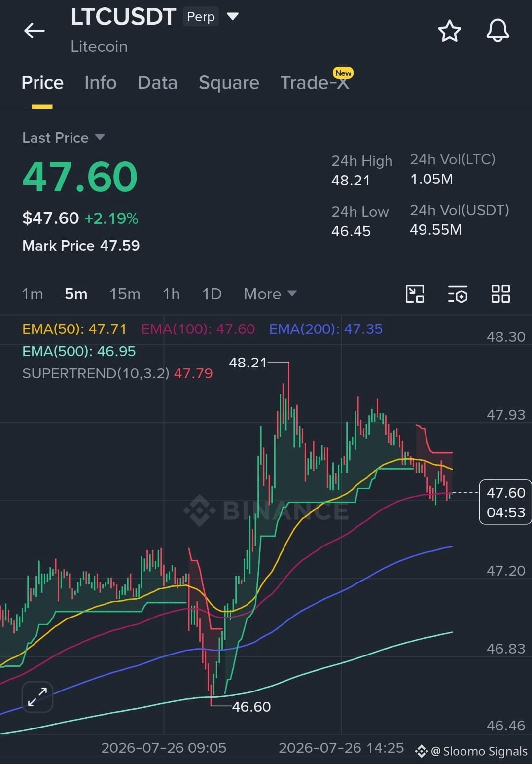Tap the LTCUSDT symbol title
This screenshot has height=764, width=532.
(123, 17)
